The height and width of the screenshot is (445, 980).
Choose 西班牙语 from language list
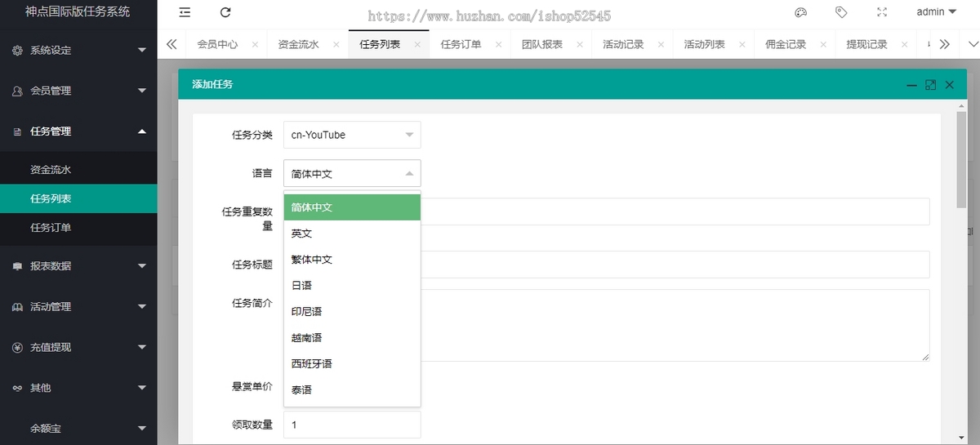click(352, 364)
